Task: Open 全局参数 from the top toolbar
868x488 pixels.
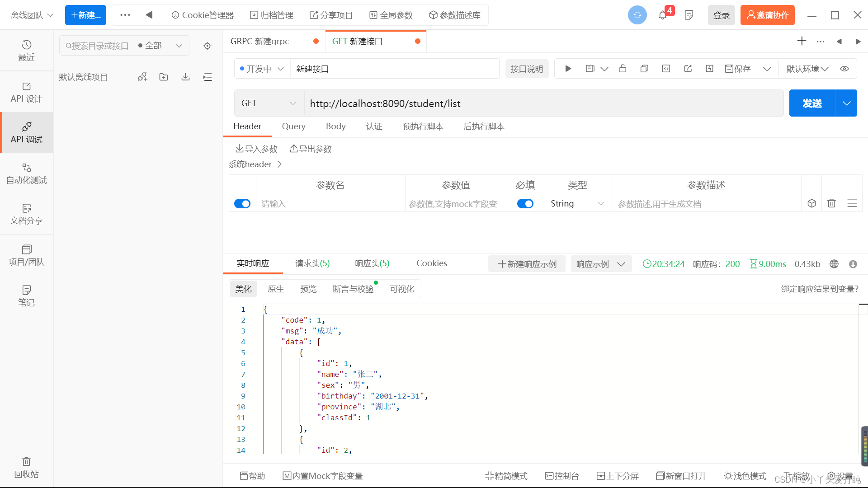Action: point(391,15)
